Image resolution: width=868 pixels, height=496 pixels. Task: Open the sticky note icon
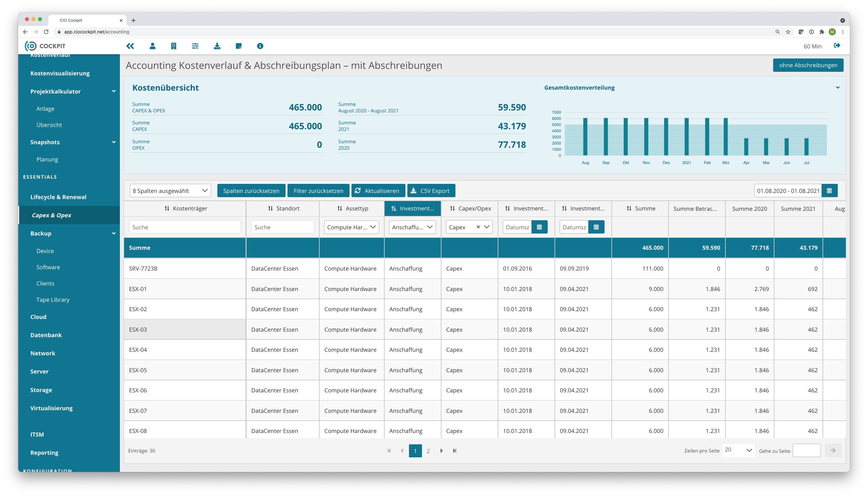[238, 46]
